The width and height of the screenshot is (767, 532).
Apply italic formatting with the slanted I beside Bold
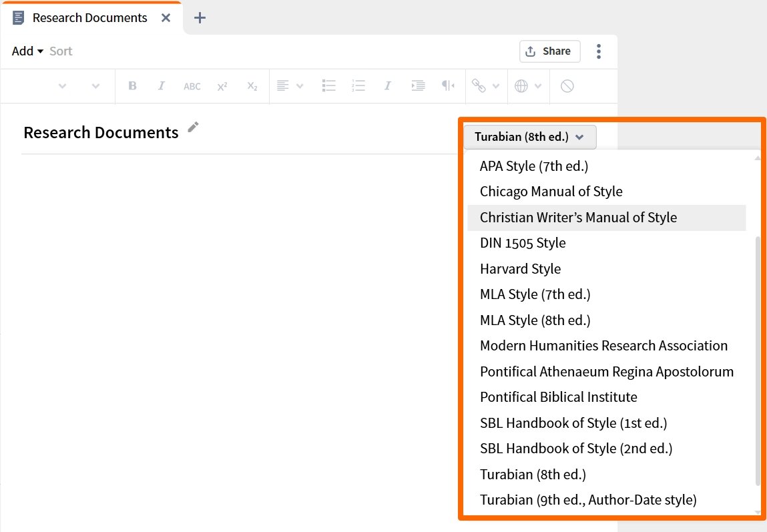click(x=161, y=85)
